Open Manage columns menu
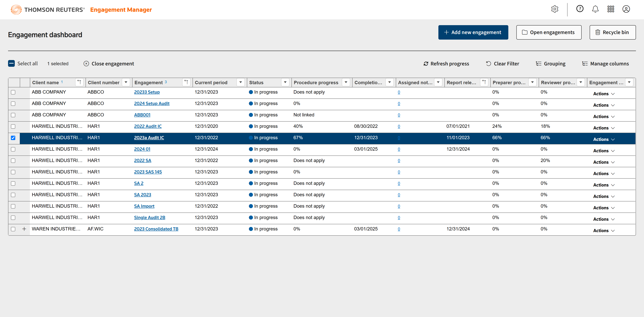 point(605,64)
